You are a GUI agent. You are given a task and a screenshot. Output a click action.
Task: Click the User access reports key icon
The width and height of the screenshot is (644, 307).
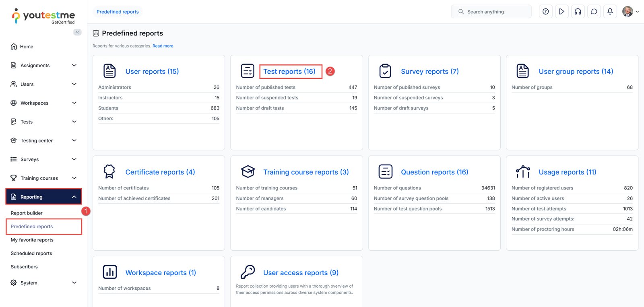[x=248, y=272]
